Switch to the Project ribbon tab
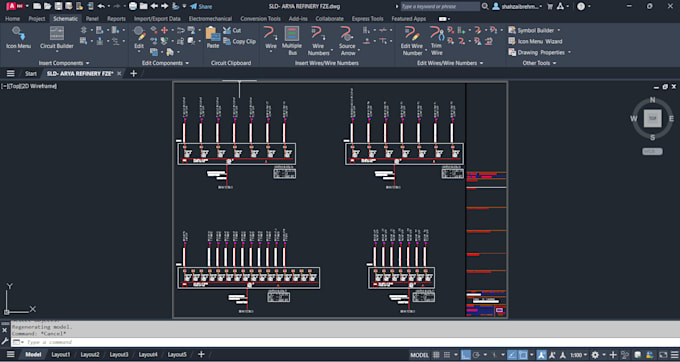This screenshot has height=362, width=680. pos(36,19)
